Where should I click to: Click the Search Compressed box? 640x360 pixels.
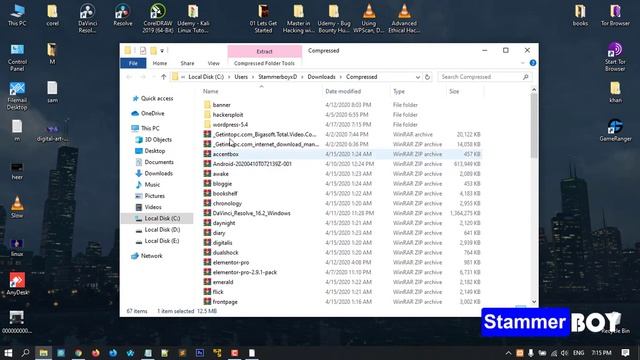tap(484, 77)
